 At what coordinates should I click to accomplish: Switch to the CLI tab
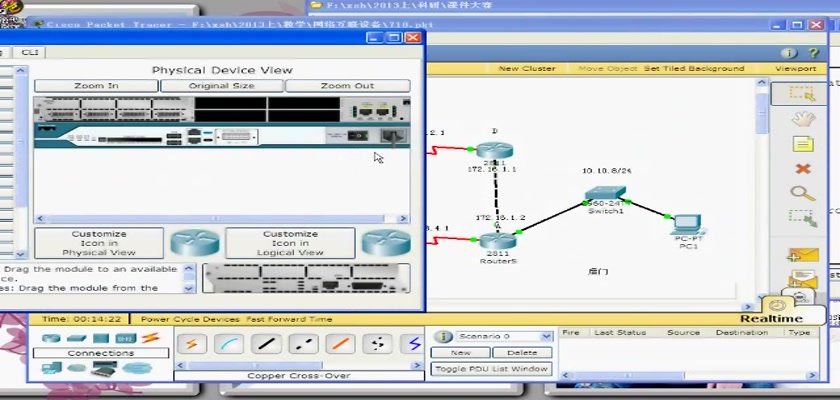click(x=30, y=52)
